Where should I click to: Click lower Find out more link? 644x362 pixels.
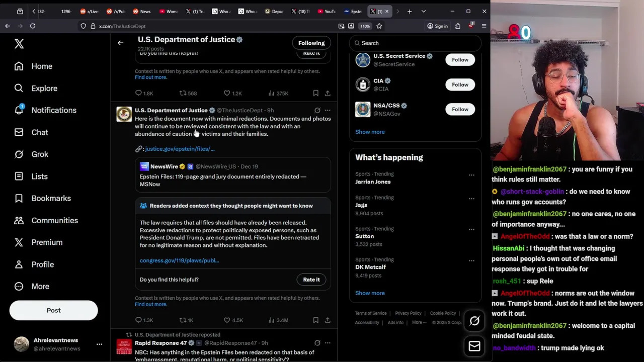tap(150, 304)
